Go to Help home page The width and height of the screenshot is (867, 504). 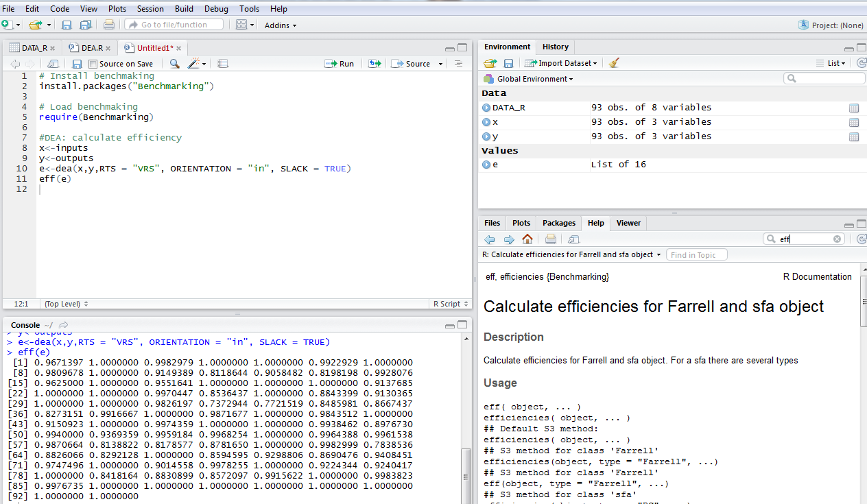(527, 239)
